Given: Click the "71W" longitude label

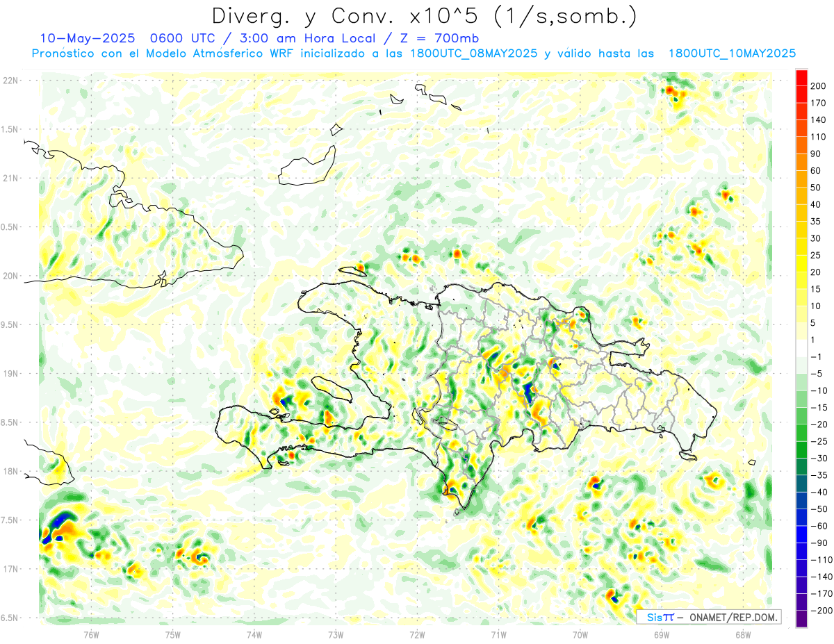Looking at the screenshot, I should pos(498,634).
